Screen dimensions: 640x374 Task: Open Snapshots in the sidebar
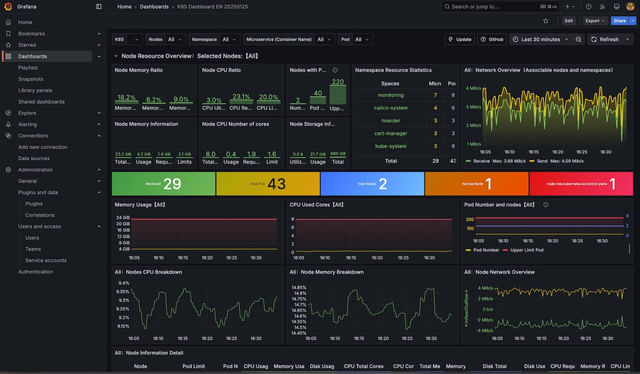click(31, 79)
